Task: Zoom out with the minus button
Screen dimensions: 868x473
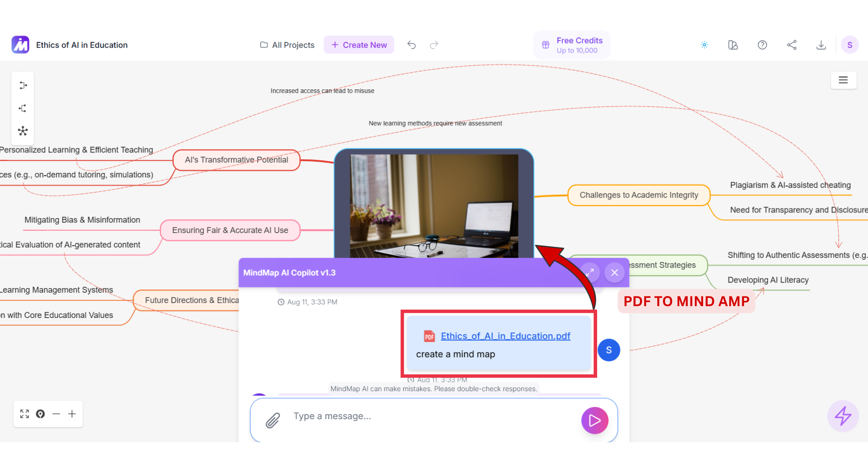Action: (x=56, y=414)
